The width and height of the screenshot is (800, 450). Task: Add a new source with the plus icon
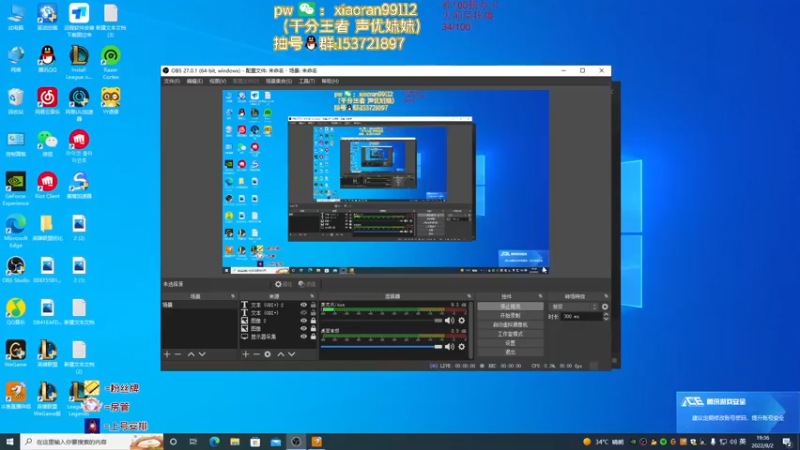coord(245,354)
